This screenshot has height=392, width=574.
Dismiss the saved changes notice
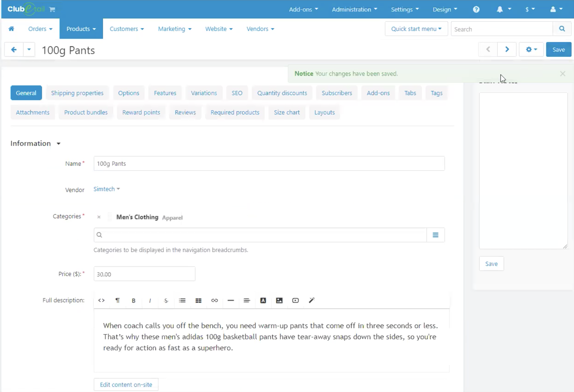563,74
